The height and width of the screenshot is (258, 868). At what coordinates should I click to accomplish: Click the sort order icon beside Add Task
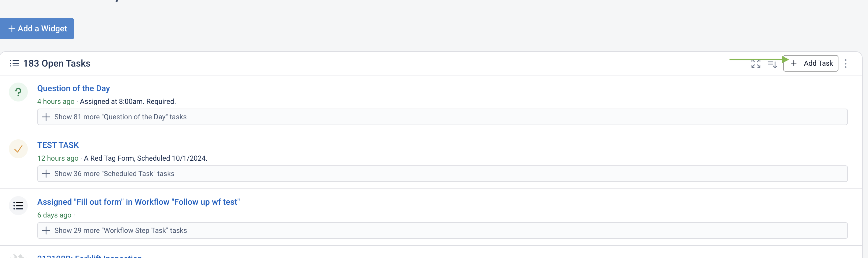(x=772, y=64)
